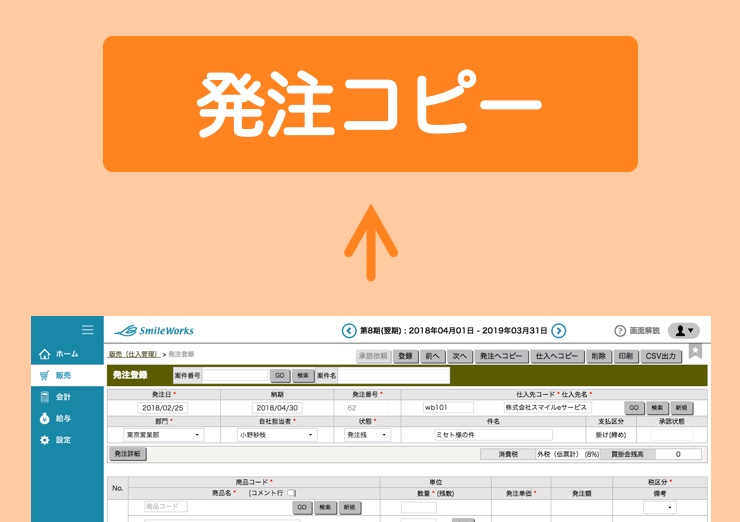Click the 発注へコピー button
This screenshot has width=740, height=522.
[x=501, y=356]
